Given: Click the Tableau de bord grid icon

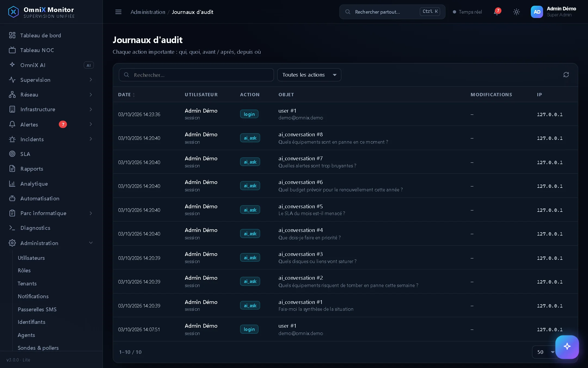Looking at the screenshot, I should click(x=12, y=35).
